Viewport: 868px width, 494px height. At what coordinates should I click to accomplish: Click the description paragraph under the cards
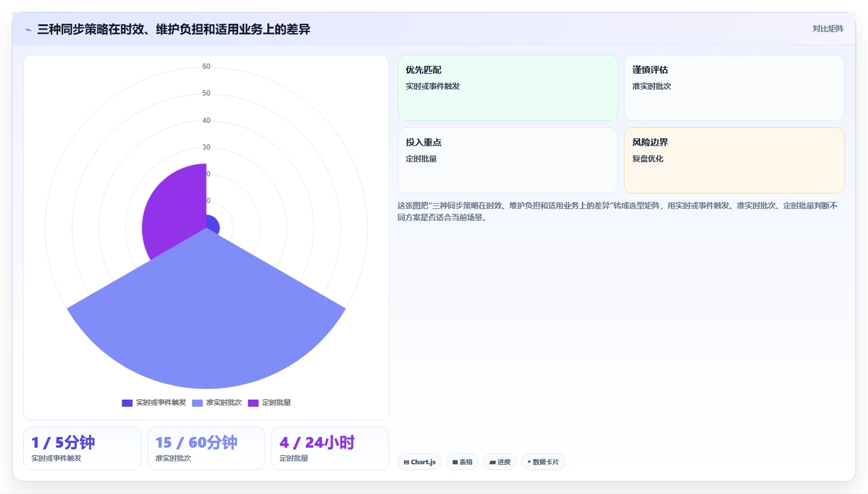click(617, 211)
